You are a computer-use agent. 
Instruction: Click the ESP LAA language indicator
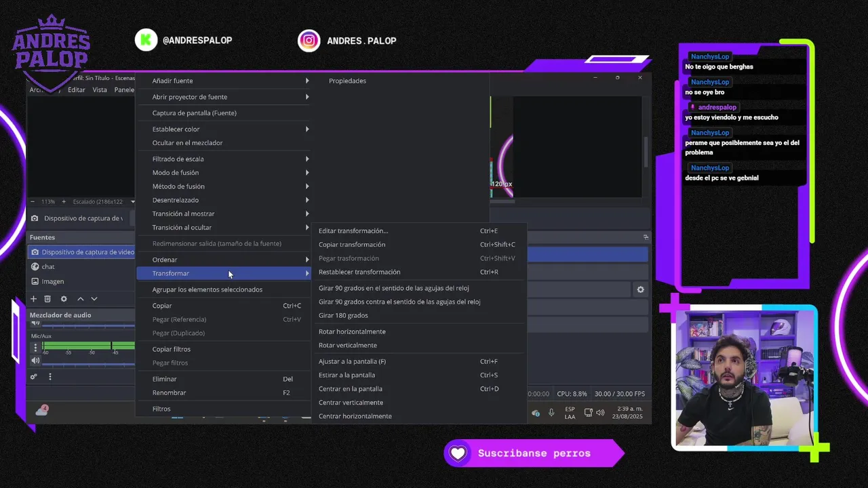click(x=570, y=413)
